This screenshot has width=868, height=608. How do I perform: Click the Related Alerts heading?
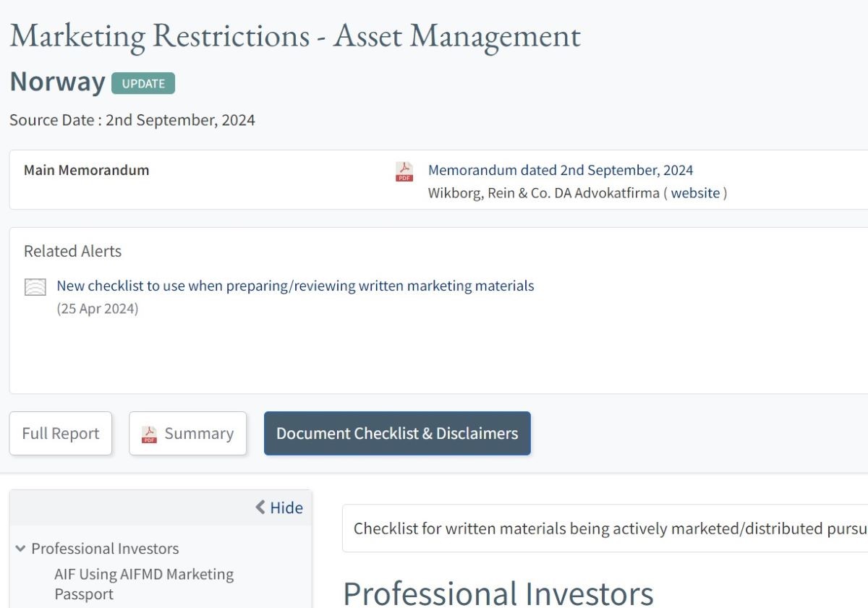point(73,251)
